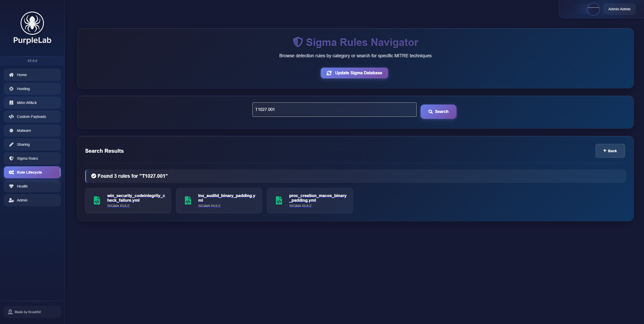644x324 pixels.
Task: Click the Custom Payloads code icon
Action: 11,117
